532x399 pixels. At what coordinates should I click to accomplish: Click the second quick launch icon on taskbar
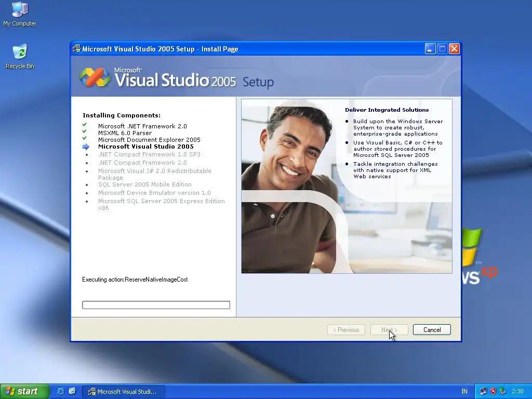pyautogui.click(x=72, y=391)
